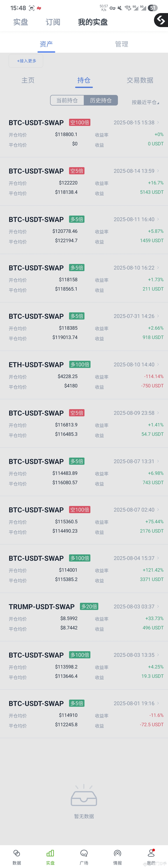Expand the 2025-08-15 15:38 BTC position details
The width and height of the screenshot is (168, 868).
coord(158,122)
